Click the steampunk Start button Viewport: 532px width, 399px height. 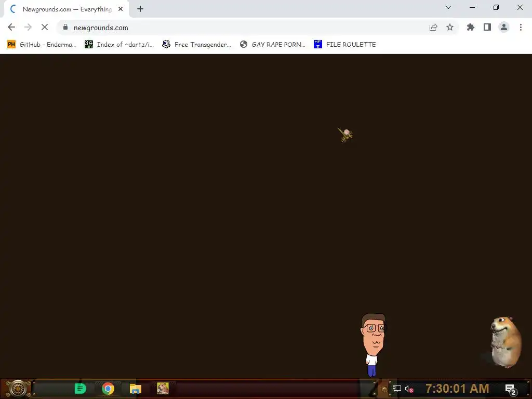point(18,389)
